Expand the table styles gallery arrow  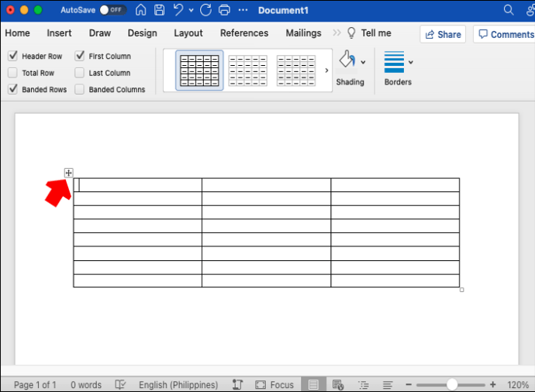(x=326, y=70)
